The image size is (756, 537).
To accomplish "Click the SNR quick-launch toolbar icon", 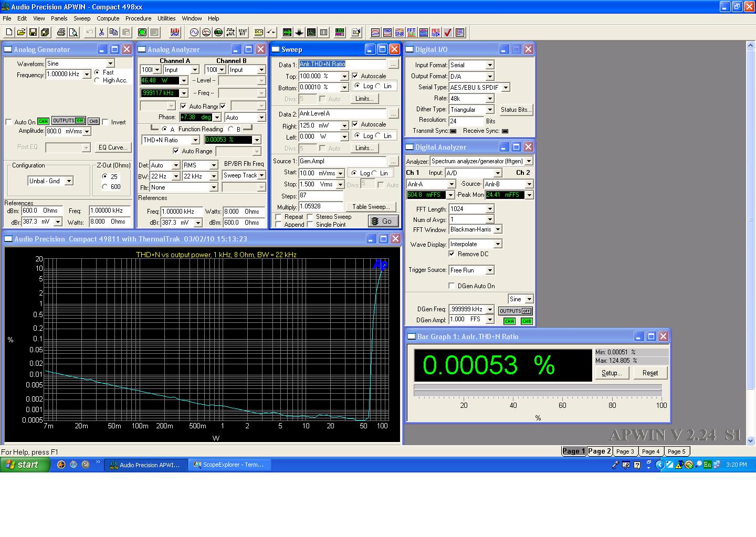I will pyautogui.click(x=400, y=33).
